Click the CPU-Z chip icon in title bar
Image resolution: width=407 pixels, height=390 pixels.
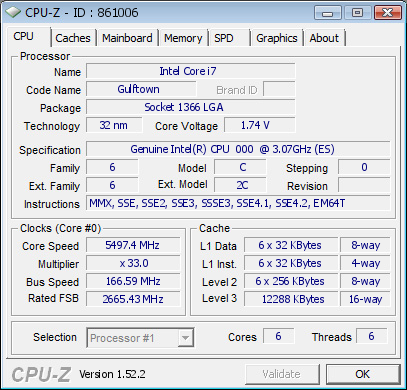13,13
